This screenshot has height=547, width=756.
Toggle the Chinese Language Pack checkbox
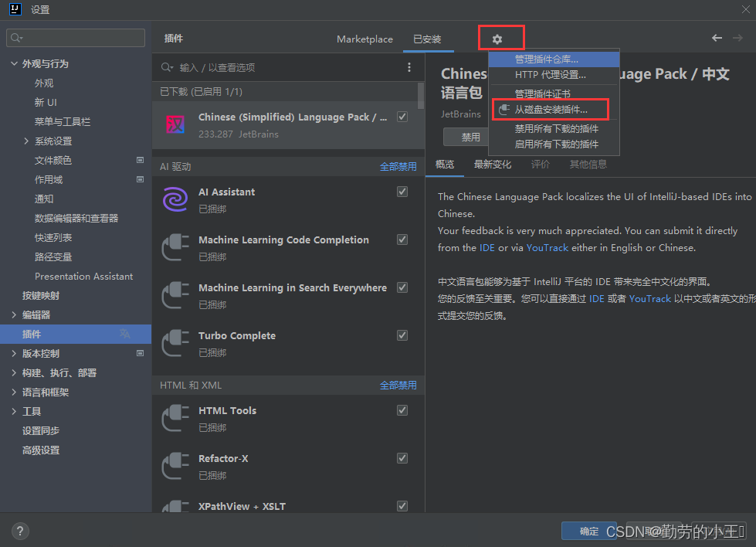[402, 117]
